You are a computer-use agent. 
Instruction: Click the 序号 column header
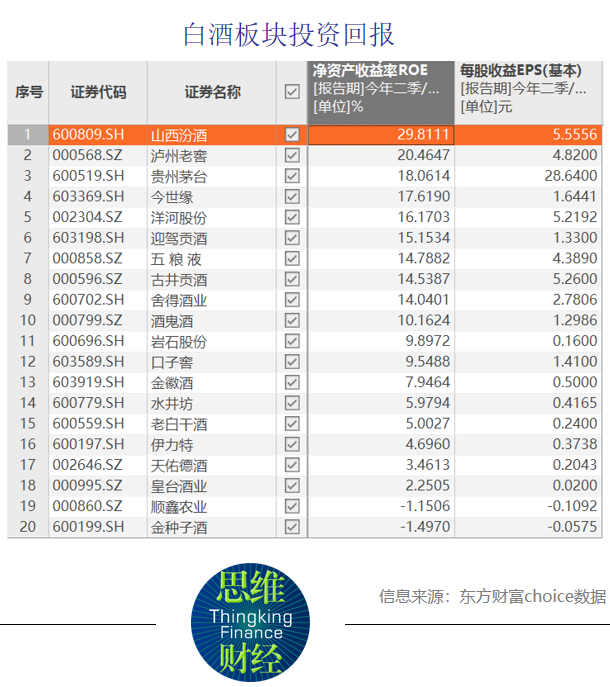(28, 92)
